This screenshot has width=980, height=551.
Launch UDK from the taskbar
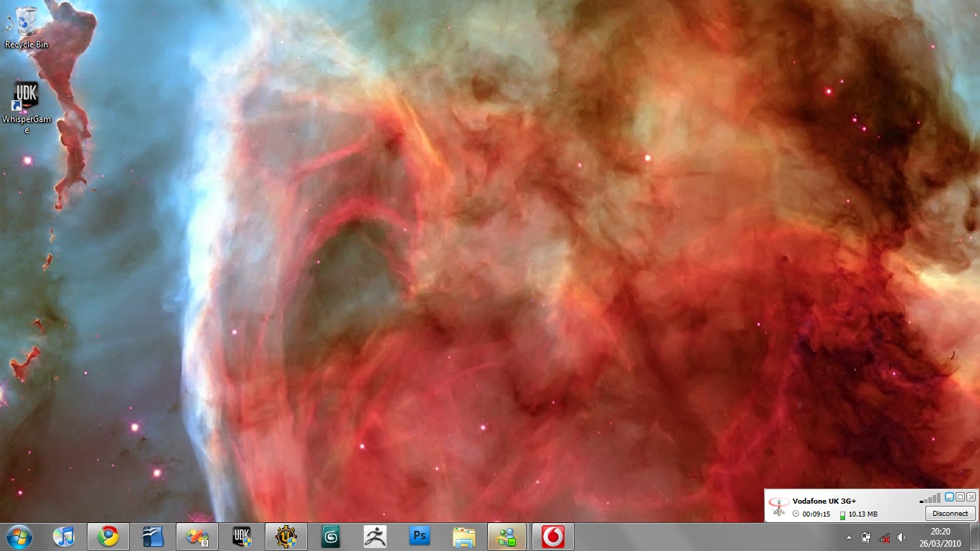coord(242,537)
